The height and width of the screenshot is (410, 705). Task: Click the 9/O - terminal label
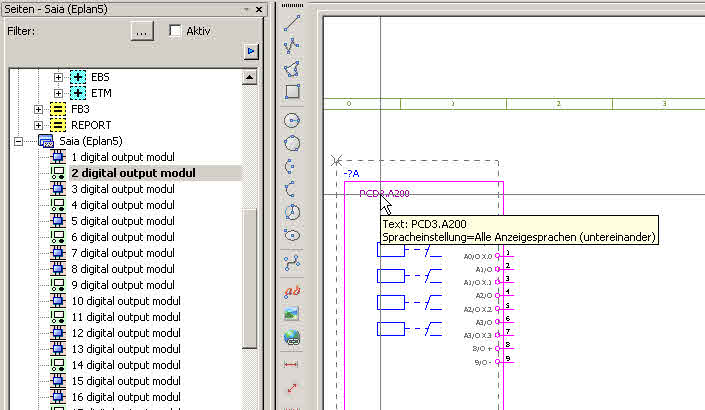click(483, 362)
